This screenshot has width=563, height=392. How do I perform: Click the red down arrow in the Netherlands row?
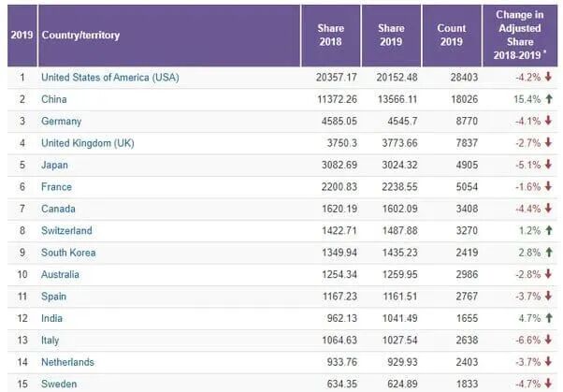click(x=548, y=361)
